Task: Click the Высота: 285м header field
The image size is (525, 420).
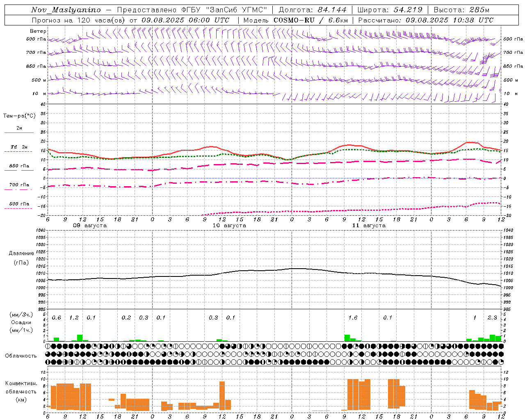Action: point(461,10)
